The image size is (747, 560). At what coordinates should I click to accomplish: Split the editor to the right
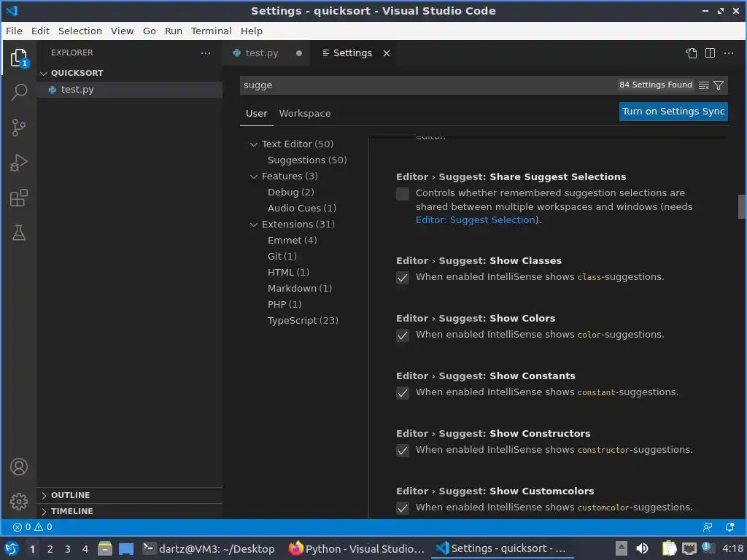[x=710, y=52]
